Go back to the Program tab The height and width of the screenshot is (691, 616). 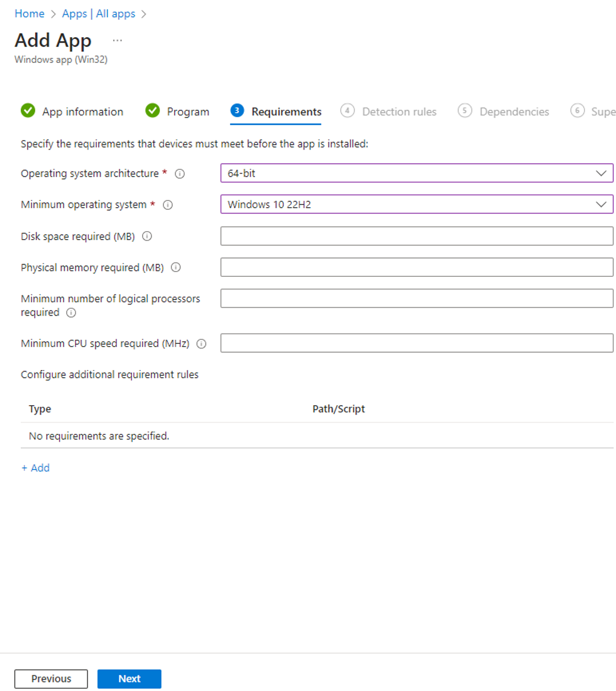pyautogui.click(x=188, y=111)
